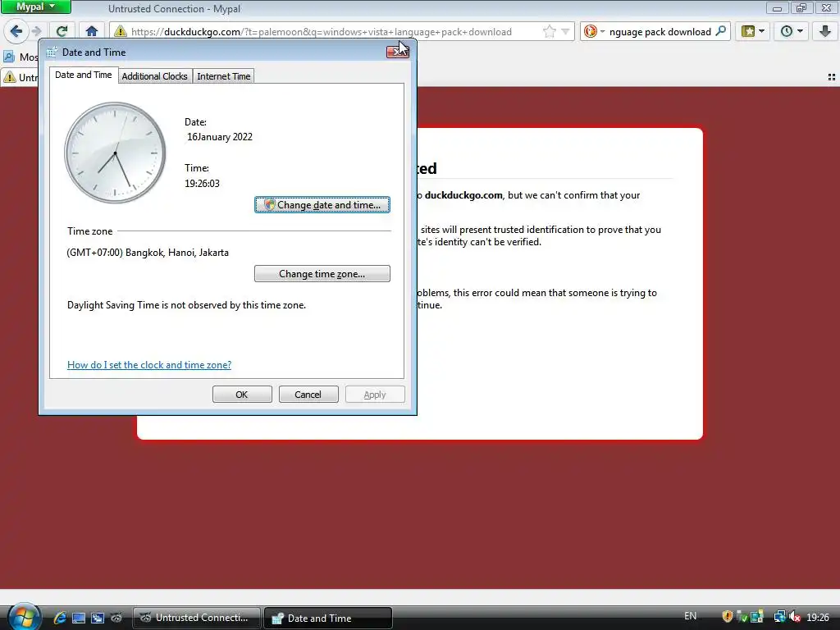The height and width of the screenshot is (630, 840).
Task: Launch Mypal raccoon icon in Quick Launch
Action: [116, 618]
